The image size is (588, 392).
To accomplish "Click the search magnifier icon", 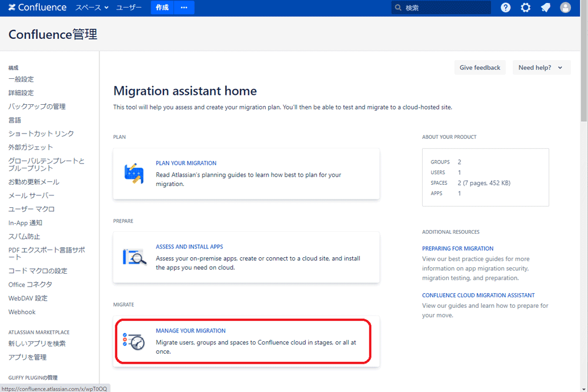I will (398, 8).
